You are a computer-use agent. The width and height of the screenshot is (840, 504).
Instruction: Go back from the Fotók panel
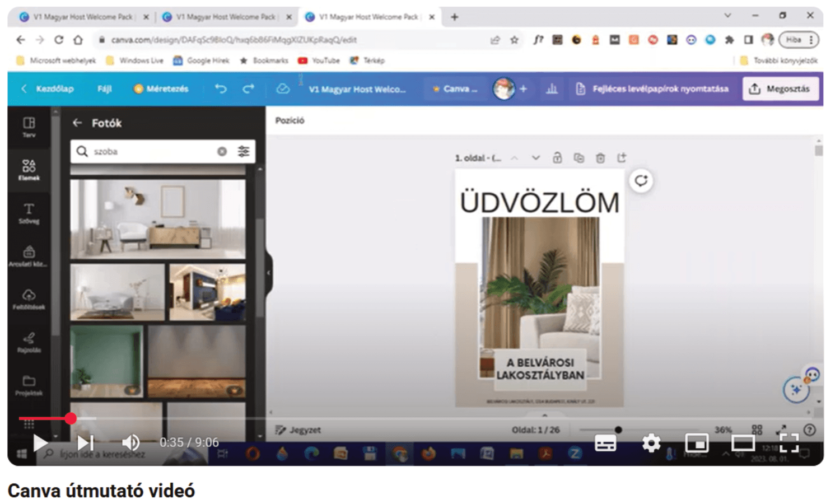click(x=77, y=123)
